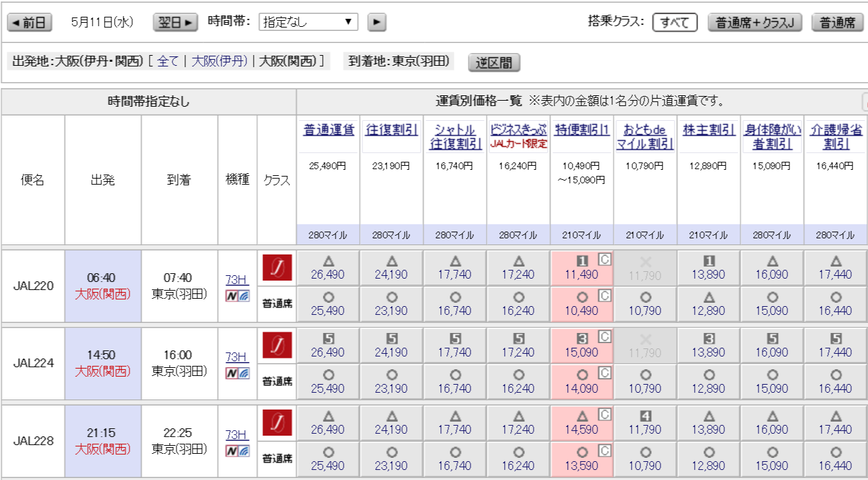This screenshot has height=480, width=868.
Task: Open the 介護帰省割引 fare link
Action: 836,137
